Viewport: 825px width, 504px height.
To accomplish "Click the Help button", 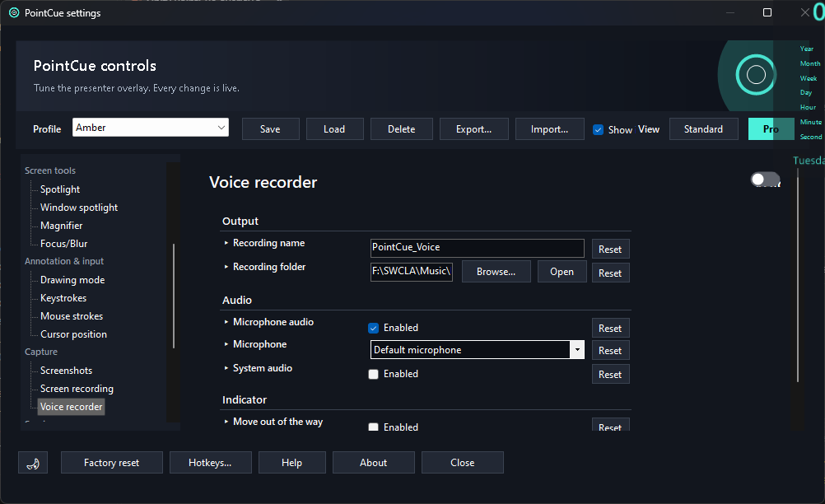I will coord(292,463).
